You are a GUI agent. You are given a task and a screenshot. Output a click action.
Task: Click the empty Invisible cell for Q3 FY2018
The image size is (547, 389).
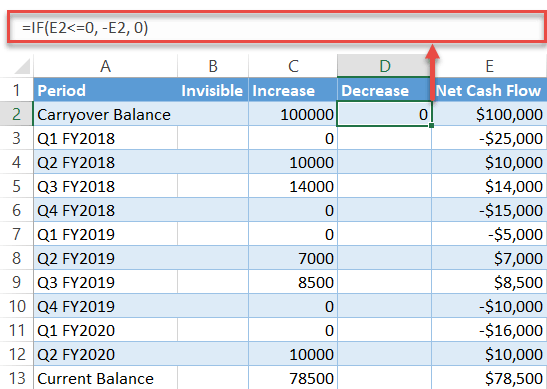pos(213,186)
